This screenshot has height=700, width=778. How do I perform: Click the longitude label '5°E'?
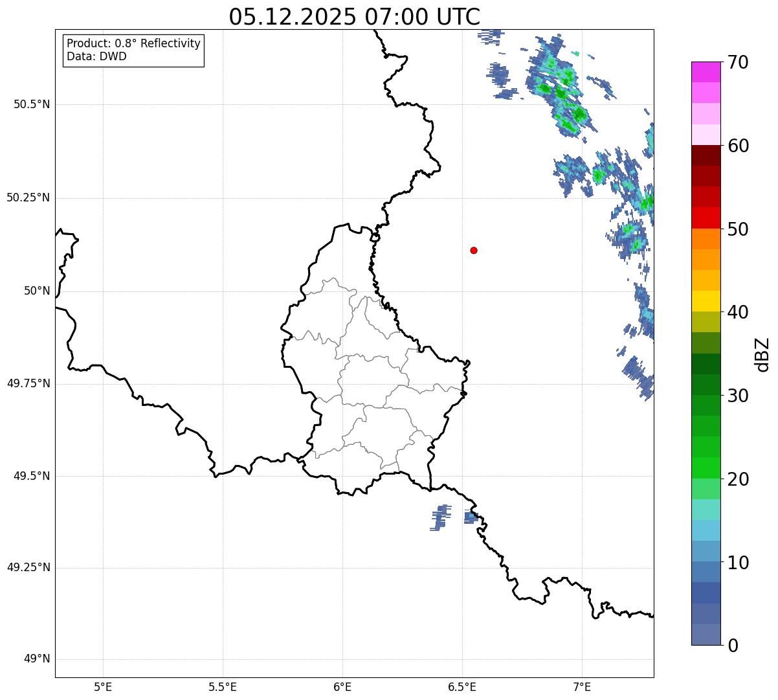[103, 686]
